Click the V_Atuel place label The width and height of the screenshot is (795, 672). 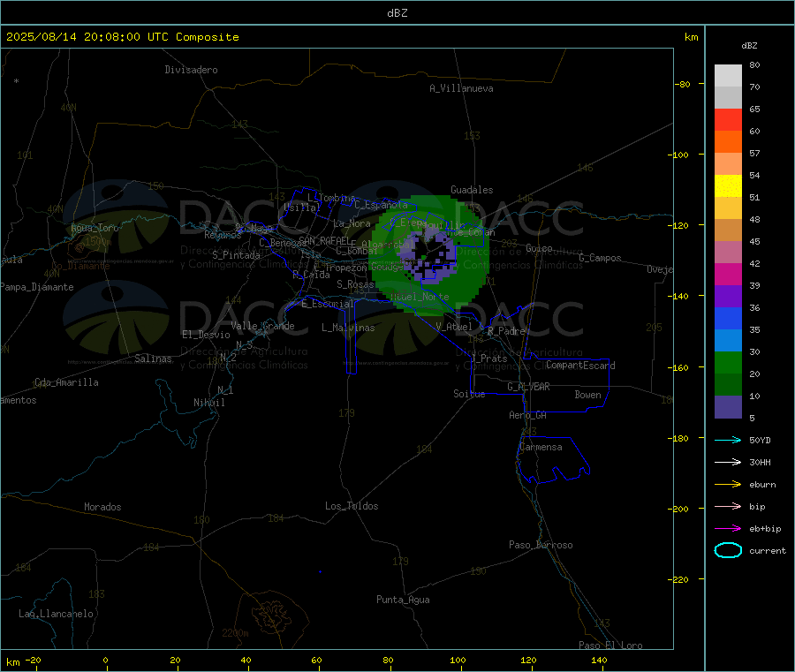point(454,327)
